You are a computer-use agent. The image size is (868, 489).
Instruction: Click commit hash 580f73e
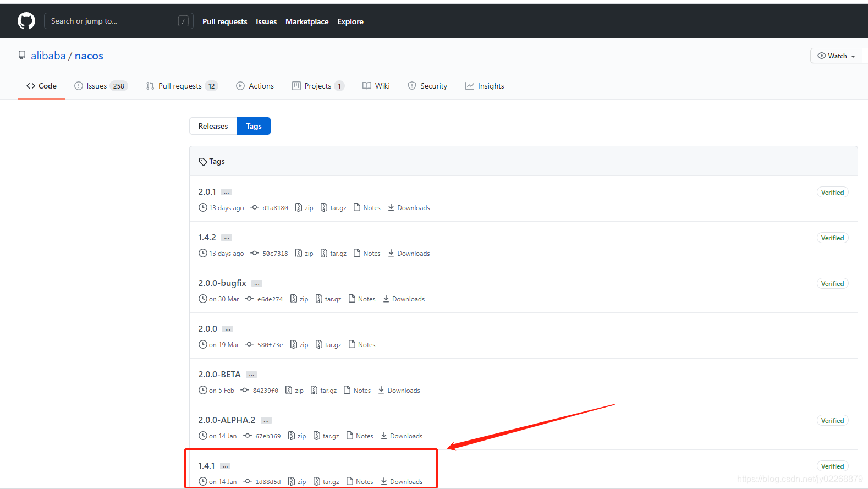click(270, 345)
